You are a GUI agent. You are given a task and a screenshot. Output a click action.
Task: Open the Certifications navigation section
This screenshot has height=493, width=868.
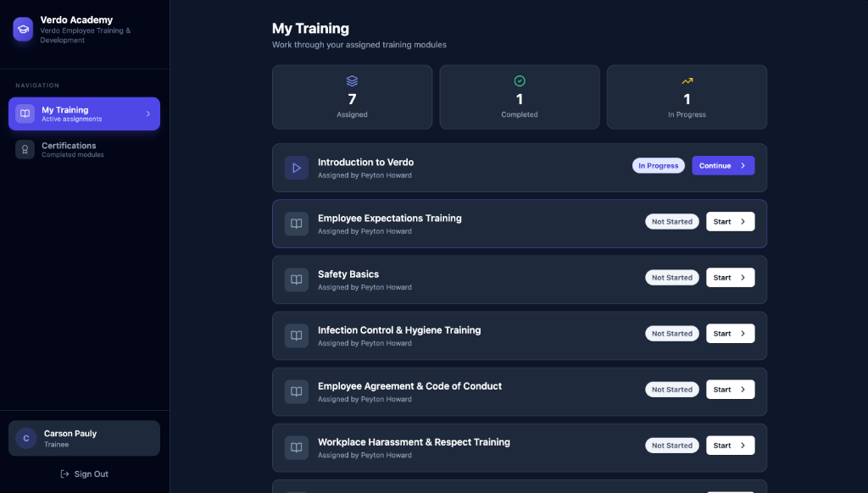coord(84,149)
